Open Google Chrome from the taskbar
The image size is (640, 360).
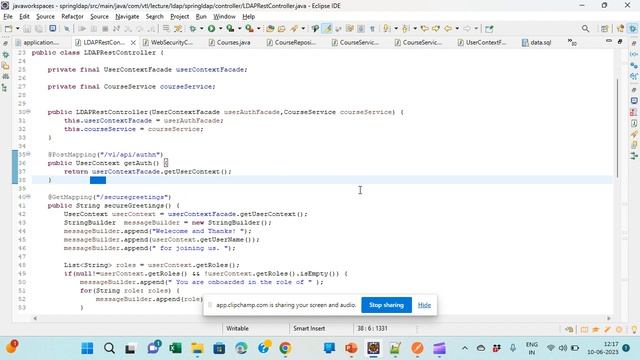tap(285, 348)
